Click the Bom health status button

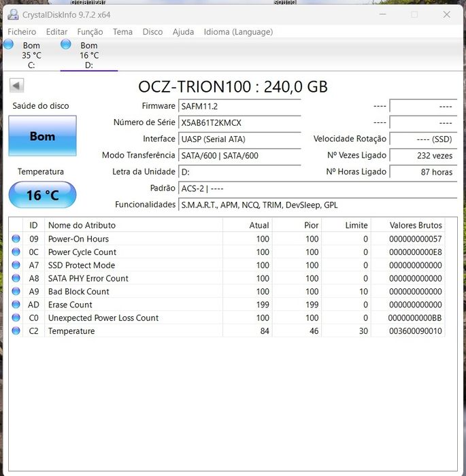(x=43, y=136)
